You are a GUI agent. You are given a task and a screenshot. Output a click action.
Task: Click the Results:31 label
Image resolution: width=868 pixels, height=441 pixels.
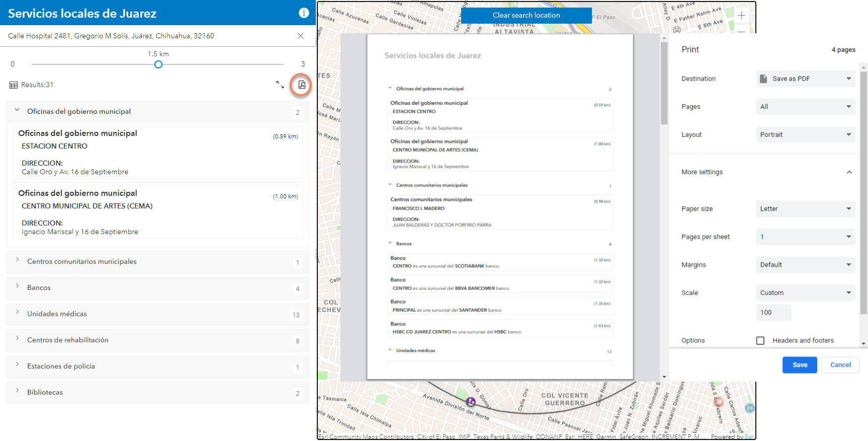coord(37,85)
